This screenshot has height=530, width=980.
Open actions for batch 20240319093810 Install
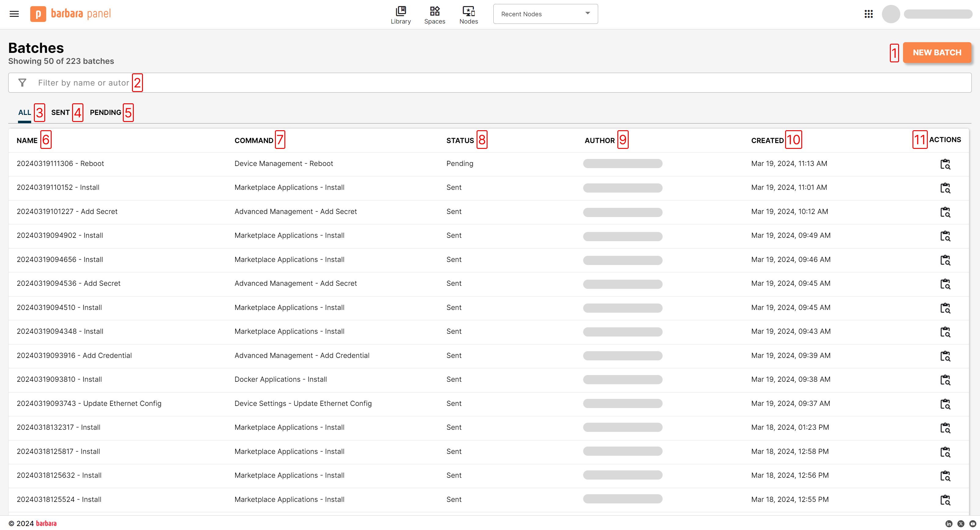coord(946,380)
